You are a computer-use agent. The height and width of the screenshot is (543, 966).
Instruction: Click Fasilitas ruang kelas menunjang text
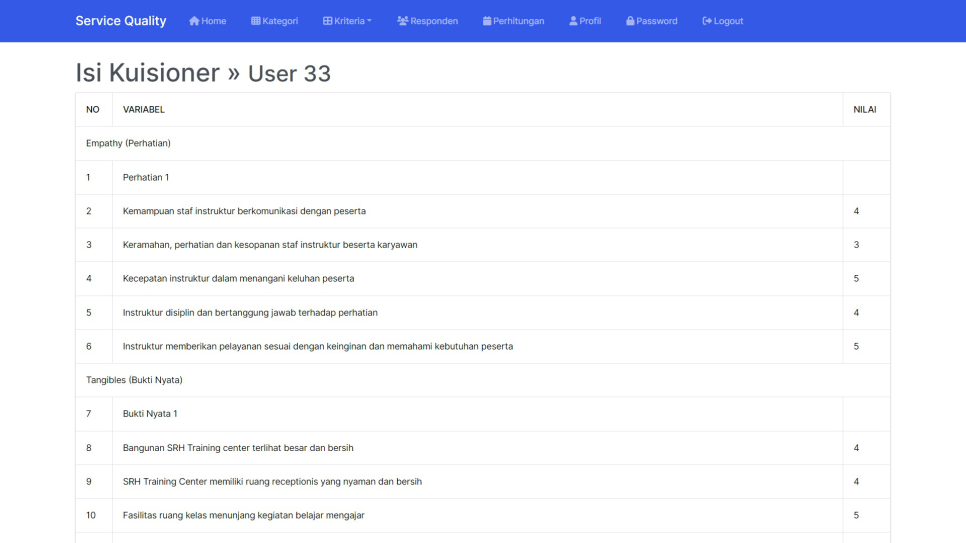[243, 515]
